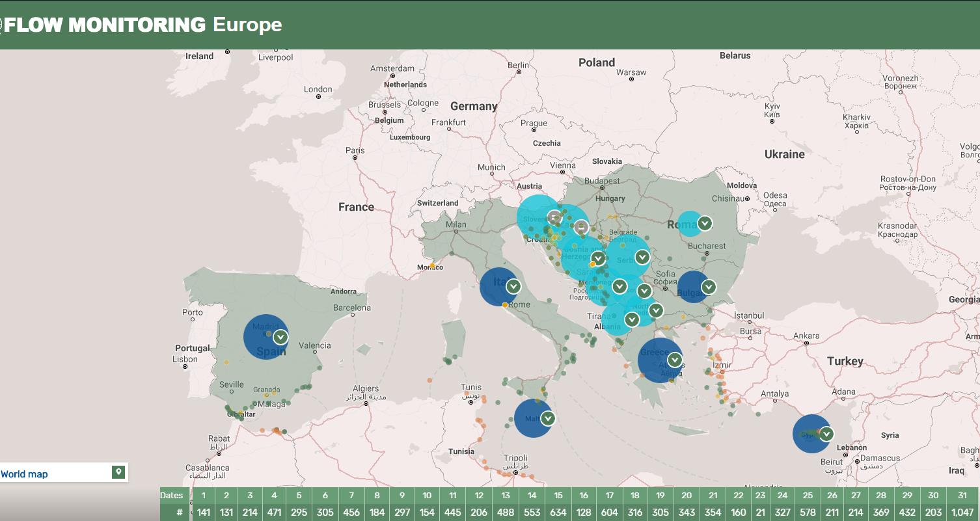Expand the Italy chevron marker
Screen dimensions: 980x521
(x=513, y=286)
